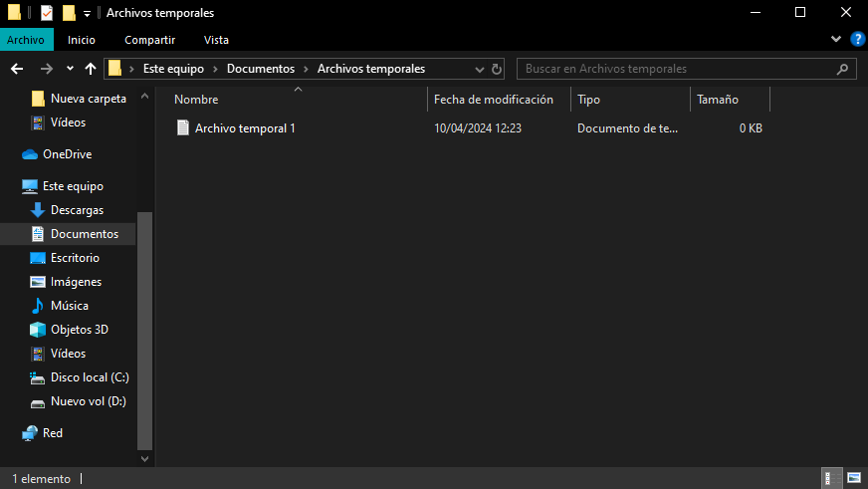Click the Buscar en Archivos temporales search box
Image resolution: width=868 pixels, height=489 pixels.
point(687,69)
